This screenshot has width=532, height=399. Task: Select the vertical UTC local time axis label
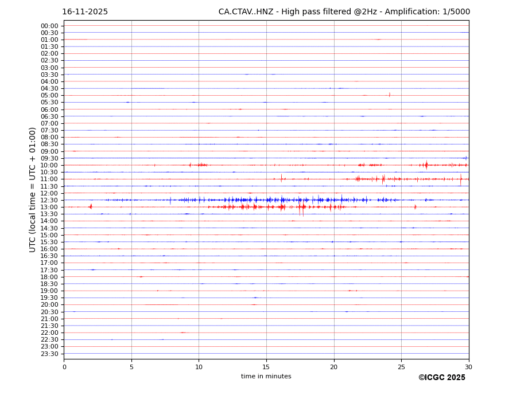click(33, 189)
